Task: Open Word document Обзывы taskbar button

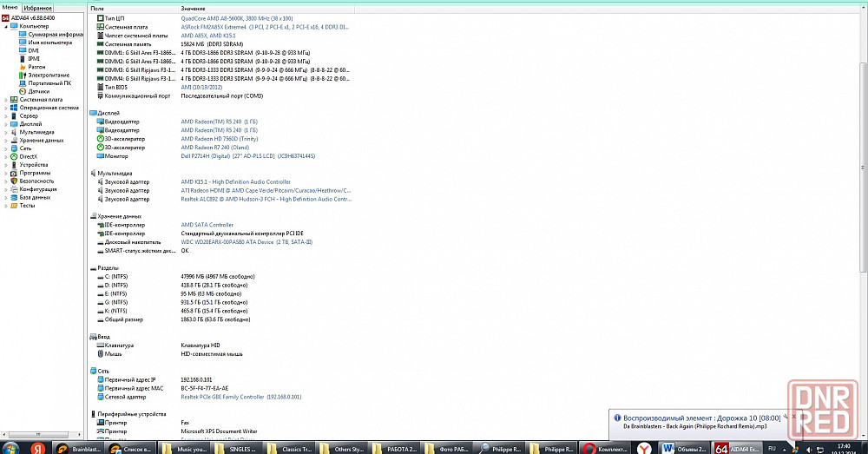Action: (684, 449)
